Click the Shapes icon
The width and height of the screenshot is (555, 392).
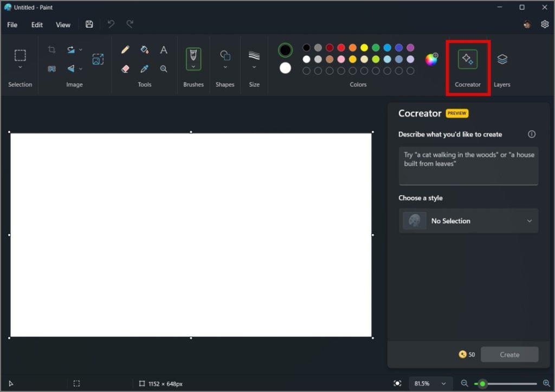tap(225, 55)
